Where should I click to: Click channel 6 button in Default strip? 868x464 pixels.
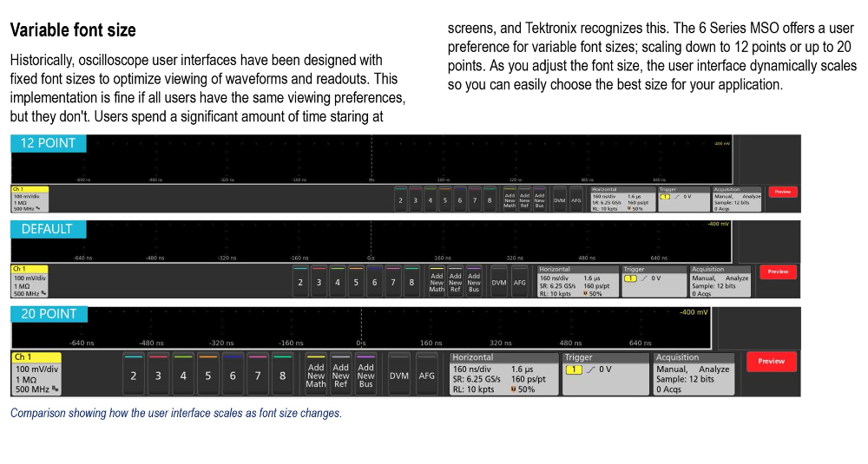(x=374, y=282)
